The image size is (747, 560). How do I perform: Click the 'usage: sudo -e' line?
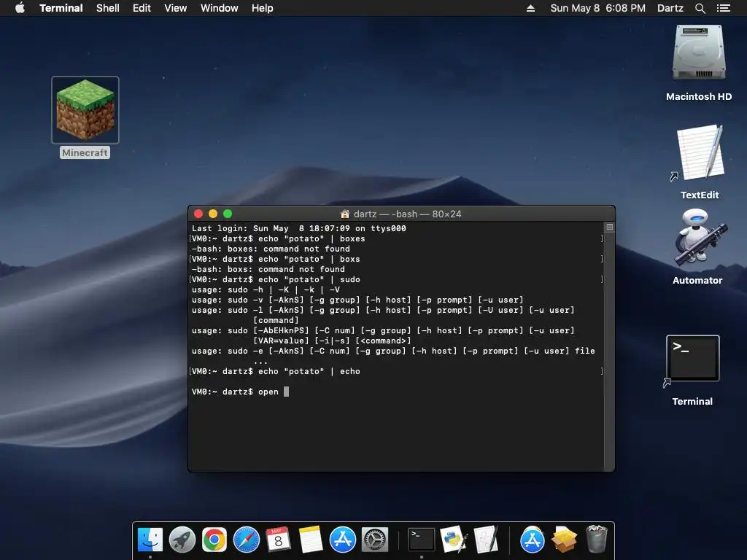pyautogui.click(x=393, y=351)
